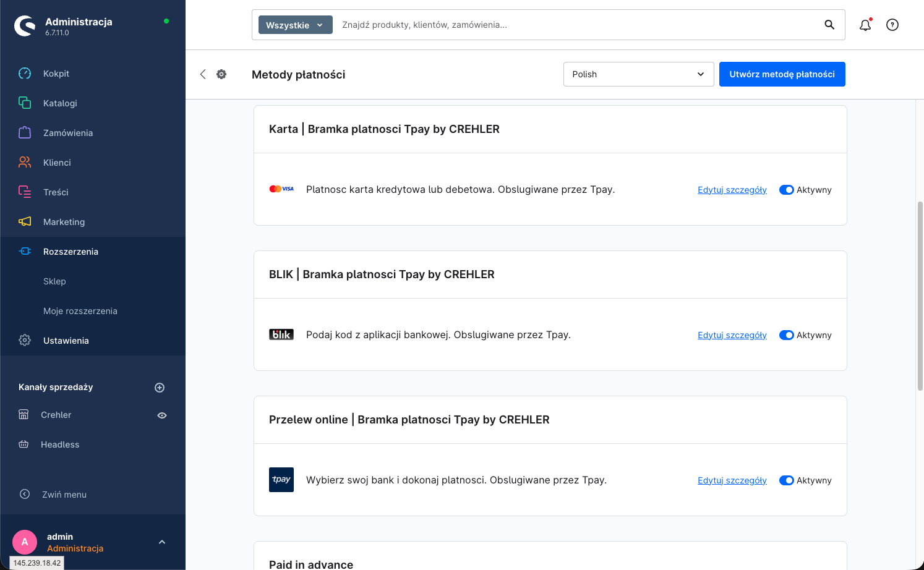
Task: Click 'Przelew online | Bramka platnosci' title
Action: (409, 420)
